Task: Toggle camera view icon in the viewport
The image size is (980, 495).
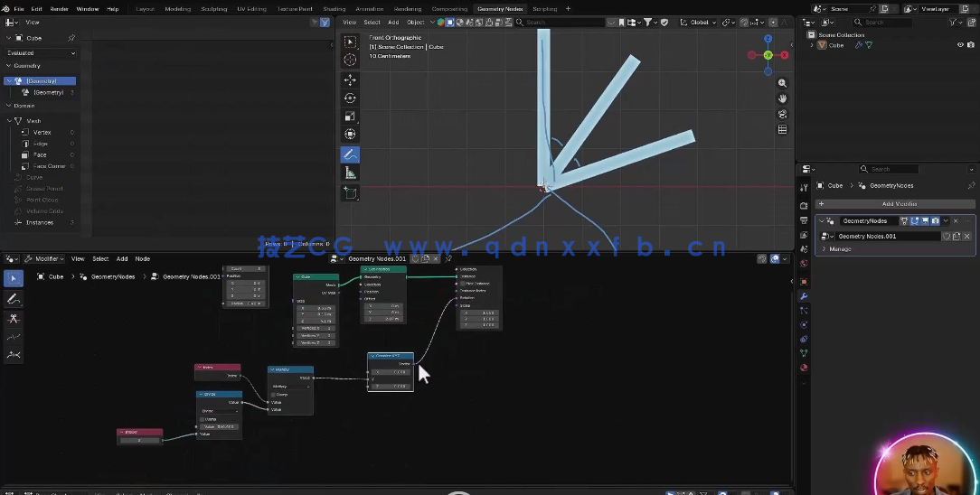Action: pyautogui.click(x=782, y=114)
